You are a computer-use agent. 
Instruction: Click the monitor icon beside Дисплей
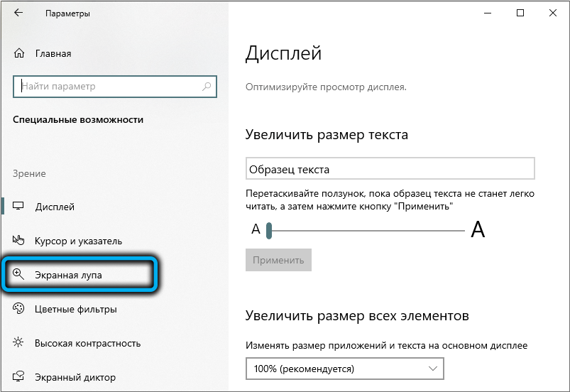pos(19,207)
